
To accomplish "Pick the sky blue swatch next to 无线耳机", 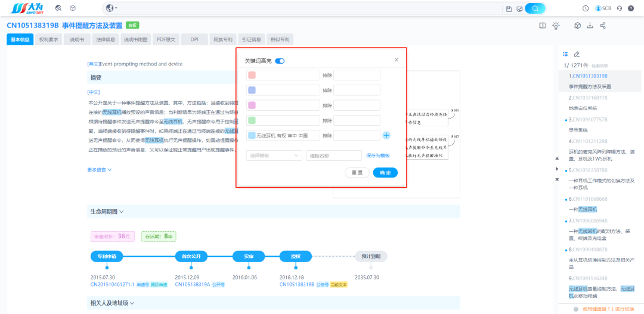I will click(x=252, y=135).
